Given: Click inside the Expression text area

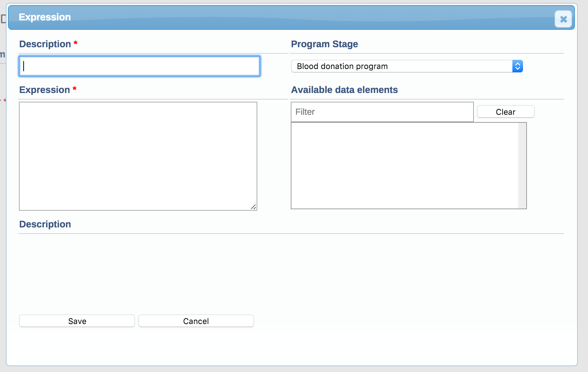Looking at the screenshot, I should coord(138,156).
